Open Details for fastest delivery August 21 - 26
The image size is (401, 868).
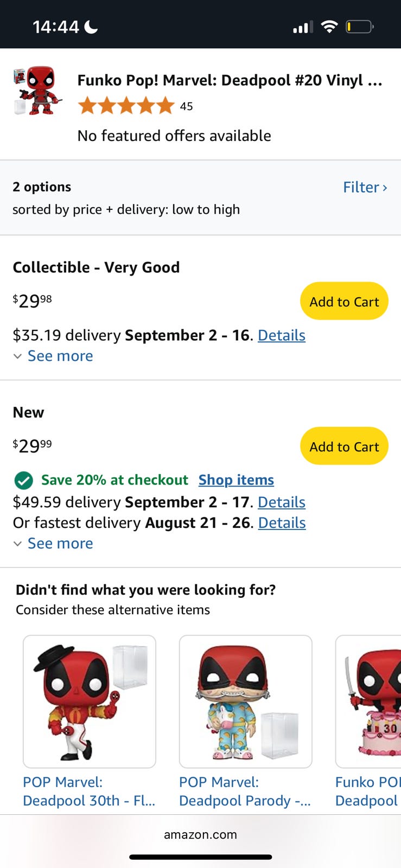[x=282, y=523]
